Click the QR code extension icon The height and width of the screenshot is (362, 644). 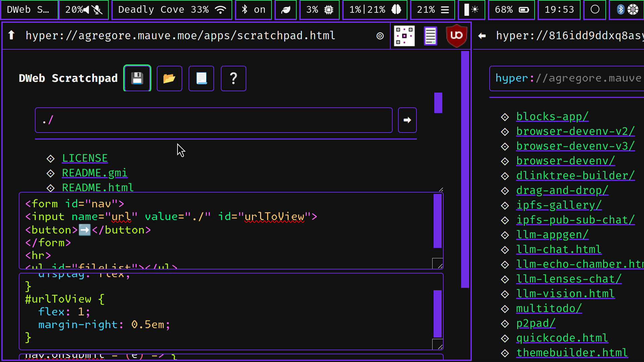(x=404, y=36)
